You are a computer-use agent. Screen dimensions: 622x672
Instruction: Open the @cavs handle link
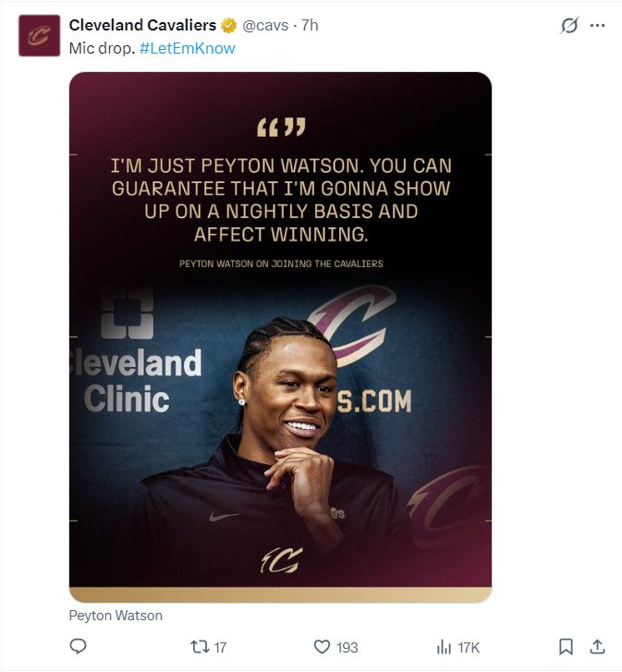(265, 25)
